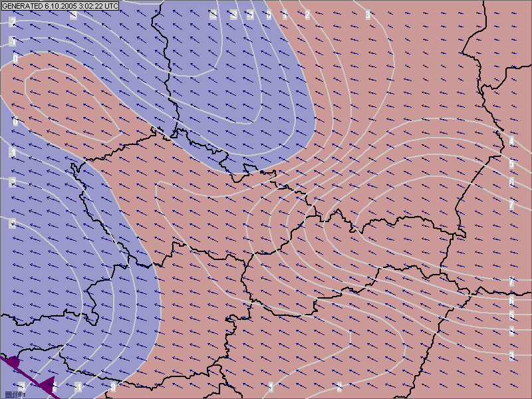Click contour label -1 on the bottom edge
The image size is (532, 399).
pyautogui.click(x=78, y=387)
